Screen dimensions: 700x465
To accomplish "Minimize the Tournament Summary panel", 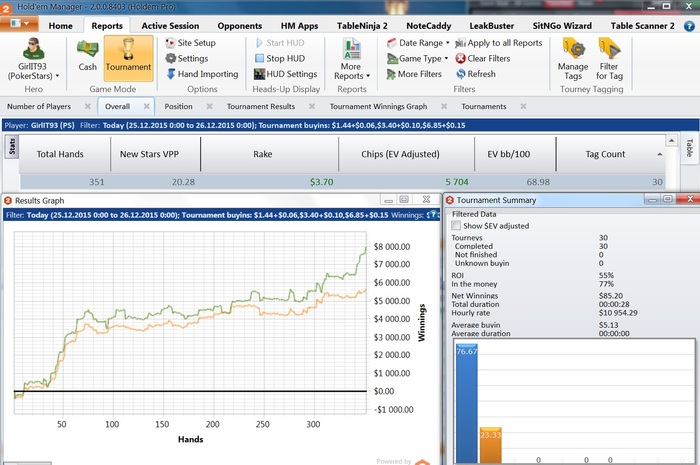I will [652, 199].
